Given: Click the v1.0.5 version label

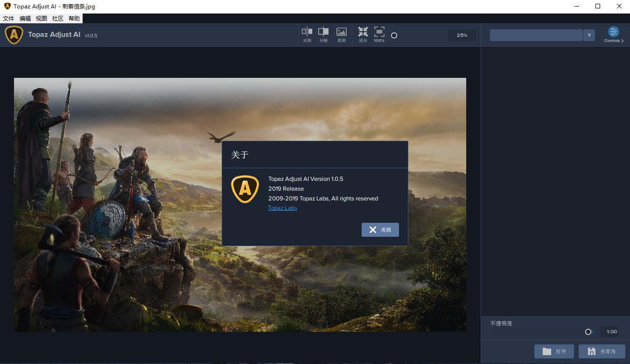Looking at the screenshot, I should [x=91, y=35].
